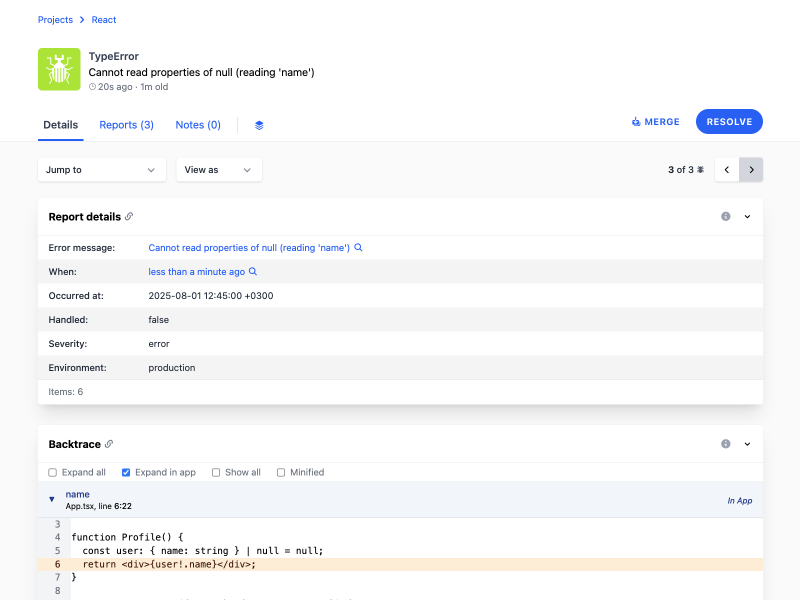Open info icon in Report details header

pyautogui.click(x=726, y=216)
